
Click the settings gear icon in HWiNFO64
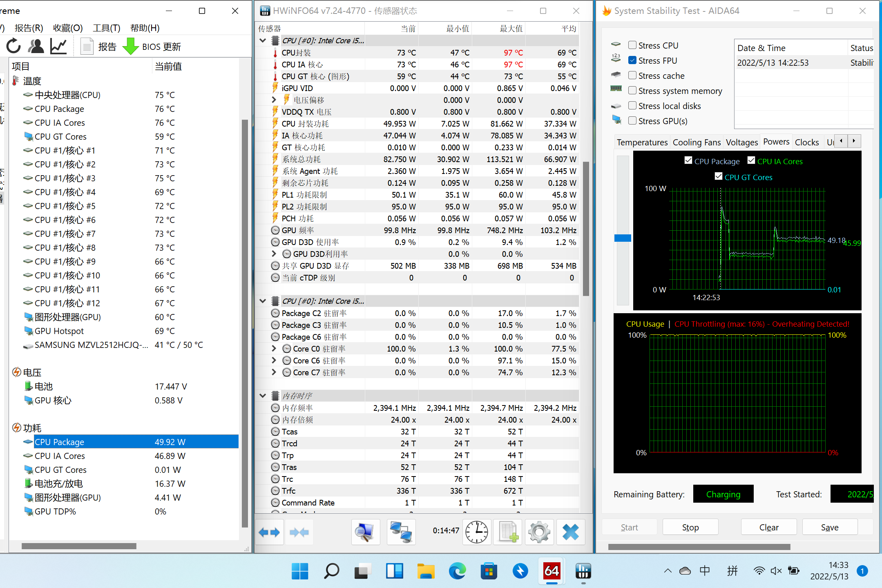coord(541,532)
